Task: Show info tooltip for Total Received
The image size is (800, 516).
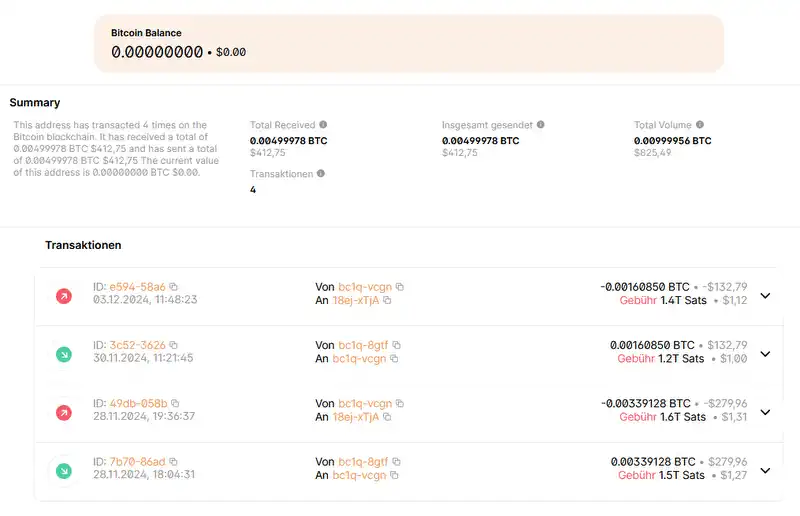Action: 323,125
